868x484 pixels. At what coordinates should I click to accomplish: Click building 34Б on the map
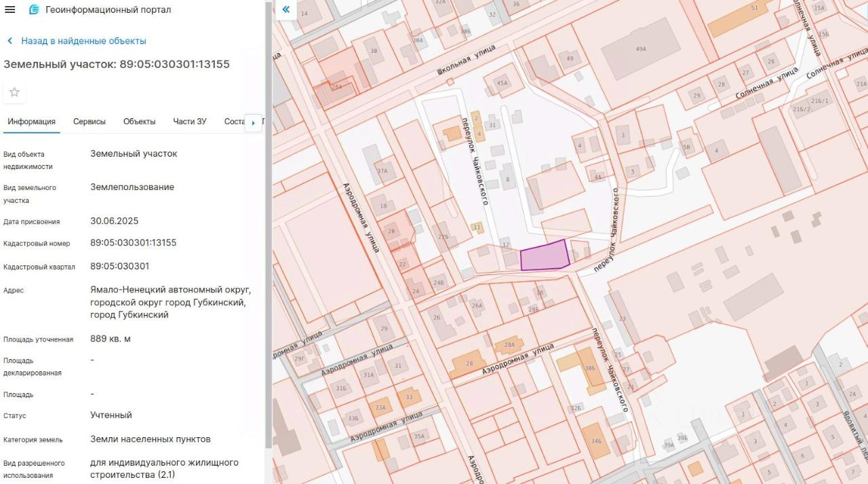click(x=596, y=442)
